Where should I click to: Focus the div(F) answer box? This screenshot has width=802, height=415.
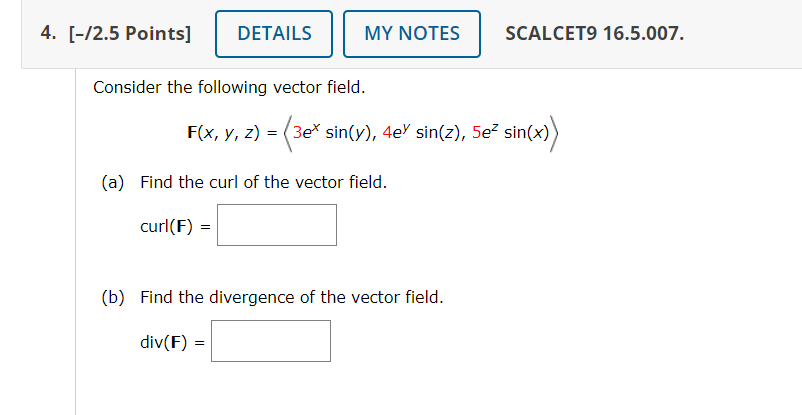[271, 341]
